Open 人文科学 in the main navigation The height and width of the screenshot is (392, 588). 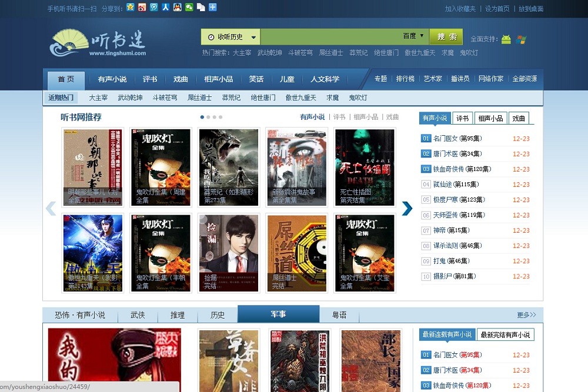coord(325,79)
